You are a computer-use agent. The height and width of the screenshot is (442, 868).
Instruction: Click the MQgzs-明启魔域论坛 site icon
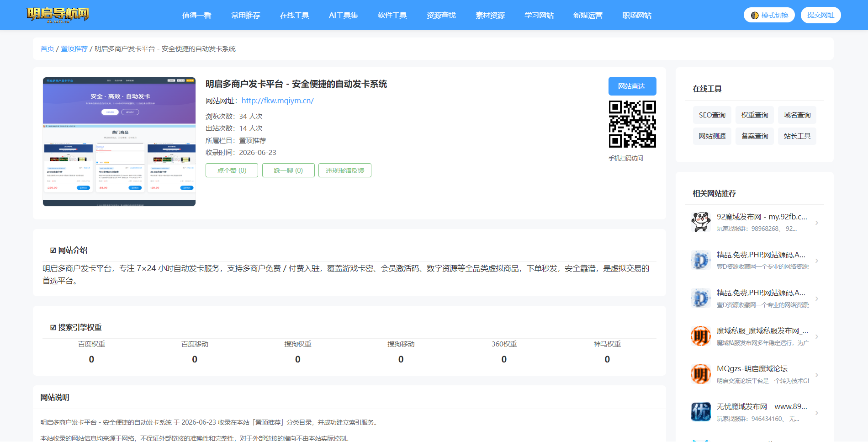point(701,374)
